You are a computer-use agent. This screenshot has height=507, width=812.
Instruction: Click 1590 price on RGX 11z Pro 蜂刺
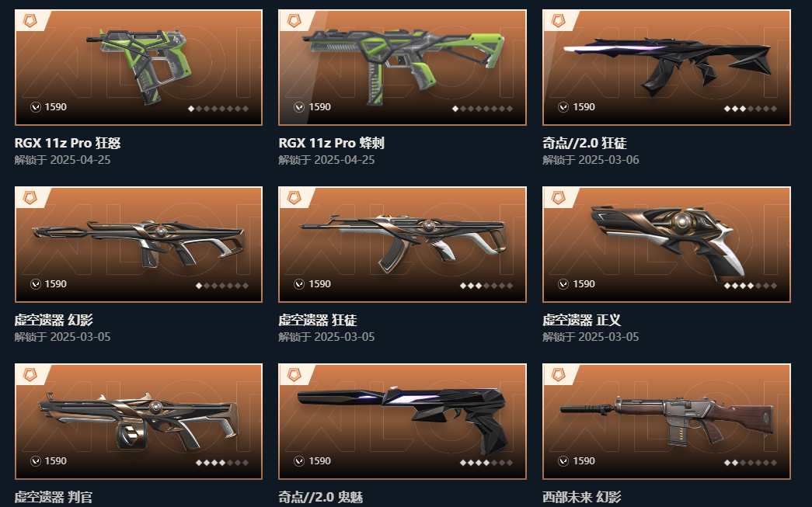click(x=319, y=107)
